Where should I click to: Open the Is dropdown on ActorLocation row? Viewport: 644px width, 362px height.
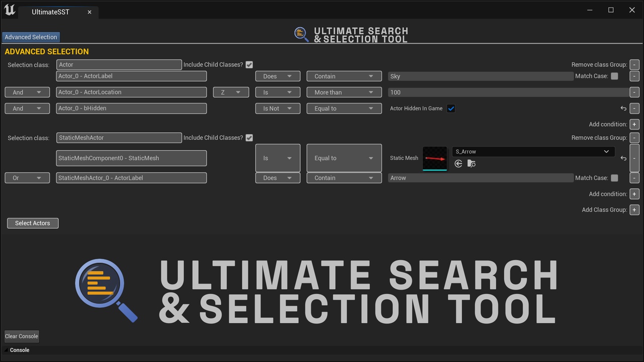pos(278,93)
